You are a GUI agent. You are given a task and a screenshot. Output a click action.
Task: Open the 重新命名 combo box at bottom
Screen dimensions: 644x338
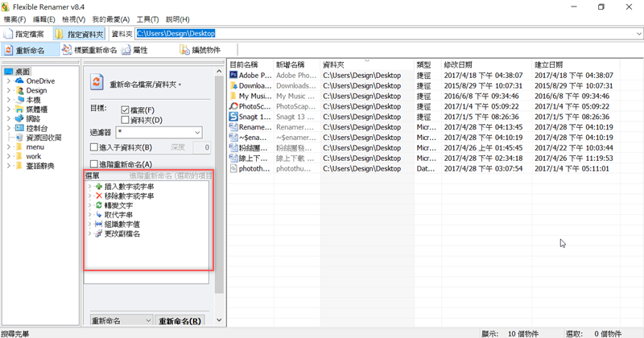tap(122, 321)
